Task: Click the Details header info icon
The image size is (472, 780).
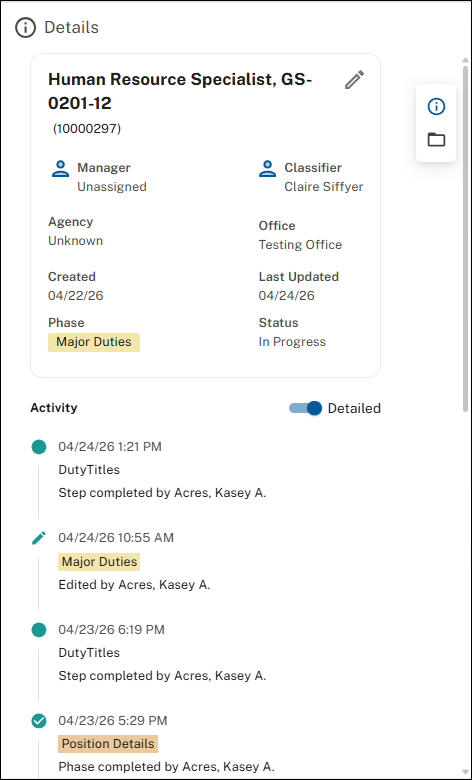Action: point(25,28)
